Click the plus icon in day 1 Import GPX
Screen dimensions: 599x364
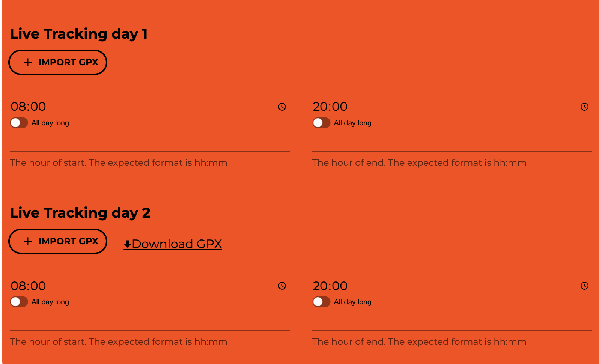pyautogui.click(x=28, y=62)
